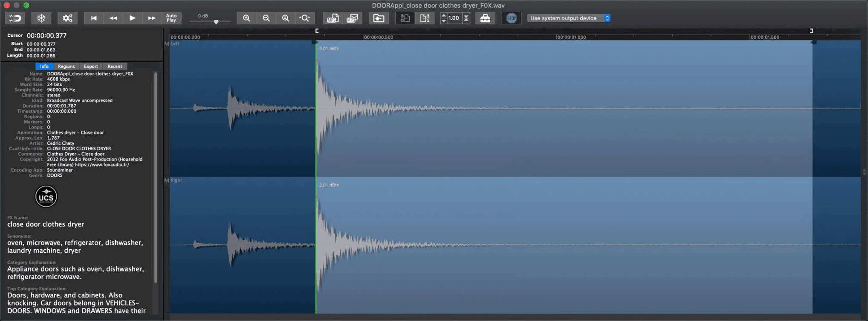
Task: Click the Length value 00:00:01.286
Action: coord(41,55)
